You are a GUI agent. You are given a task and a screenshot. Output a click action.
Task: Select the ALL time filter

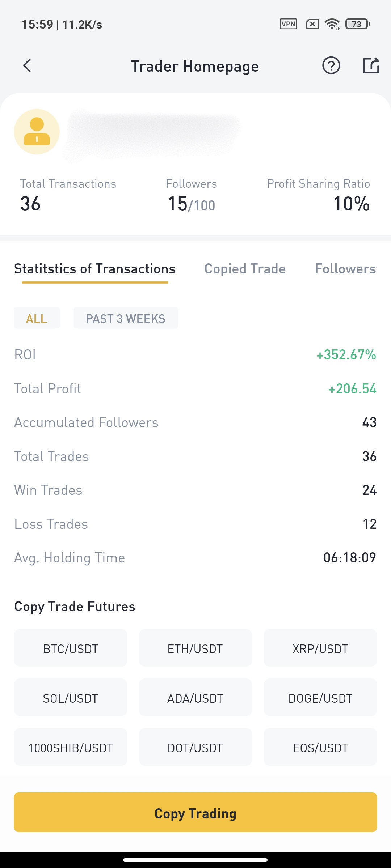point(37,318)
